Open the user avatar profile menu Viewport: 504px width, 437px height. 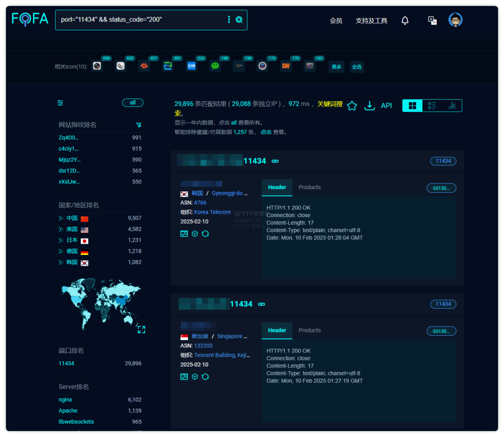tap(455, 20)
